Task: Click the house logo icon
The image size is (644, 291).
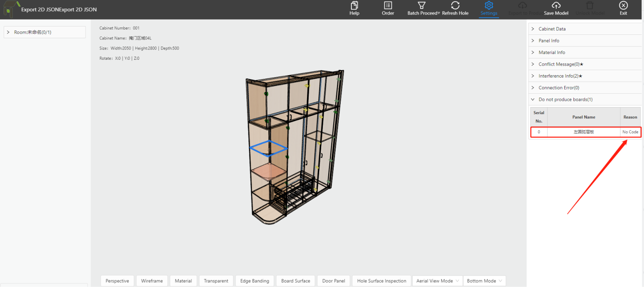Action: (x=12, y=9)
